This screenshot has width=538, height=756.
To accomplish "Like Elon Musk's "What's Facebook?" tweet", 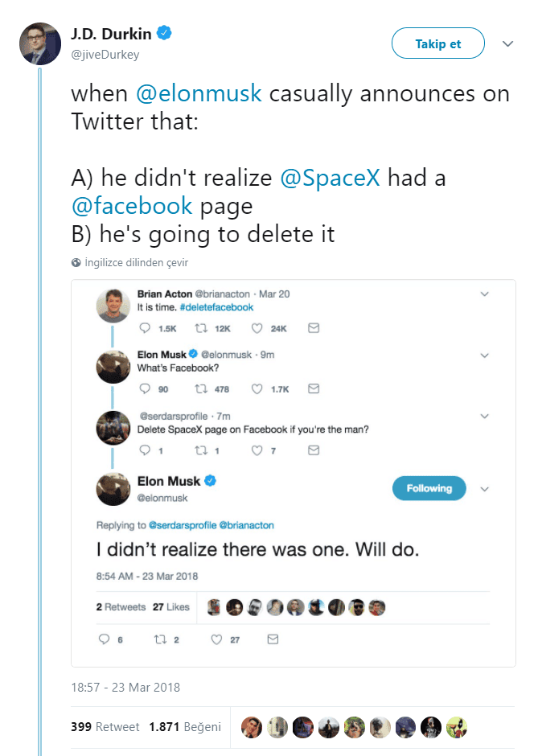I will pos(257,388).
